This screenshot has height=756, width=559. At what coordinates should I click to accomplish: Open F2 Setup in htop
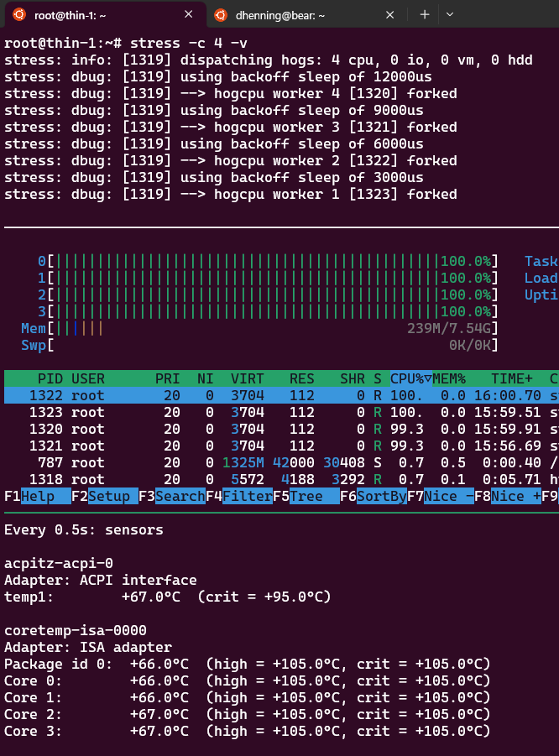105,496
